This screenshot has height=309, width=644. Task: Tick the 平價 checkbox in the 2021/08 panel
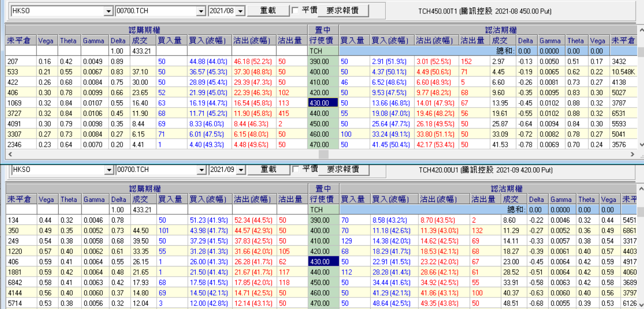click(x=295, y=11)
